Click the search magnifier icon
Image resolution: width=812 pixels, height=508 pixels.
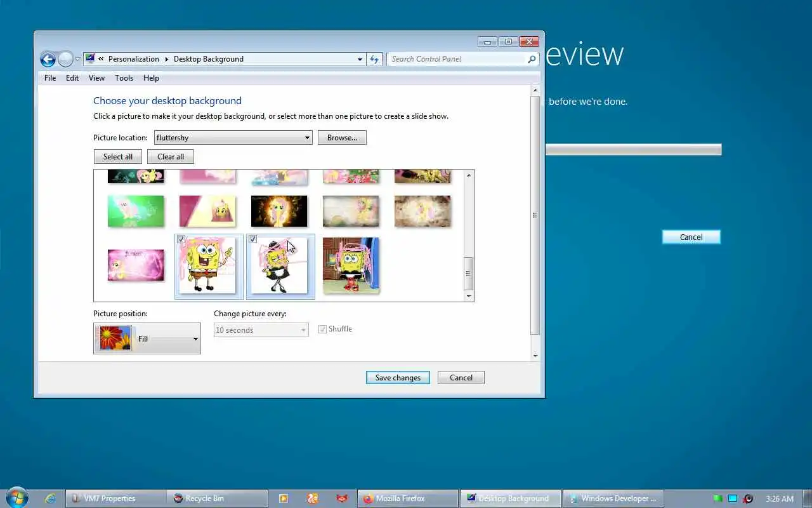point(532,59)
